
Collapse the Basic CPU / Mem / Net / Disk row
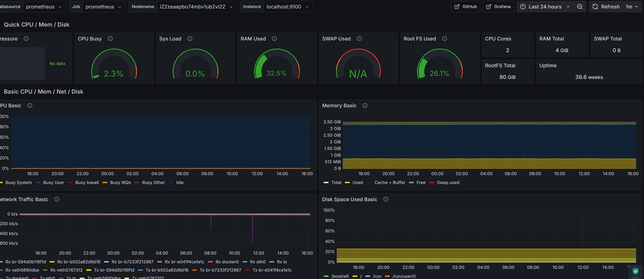pos(44,92)
